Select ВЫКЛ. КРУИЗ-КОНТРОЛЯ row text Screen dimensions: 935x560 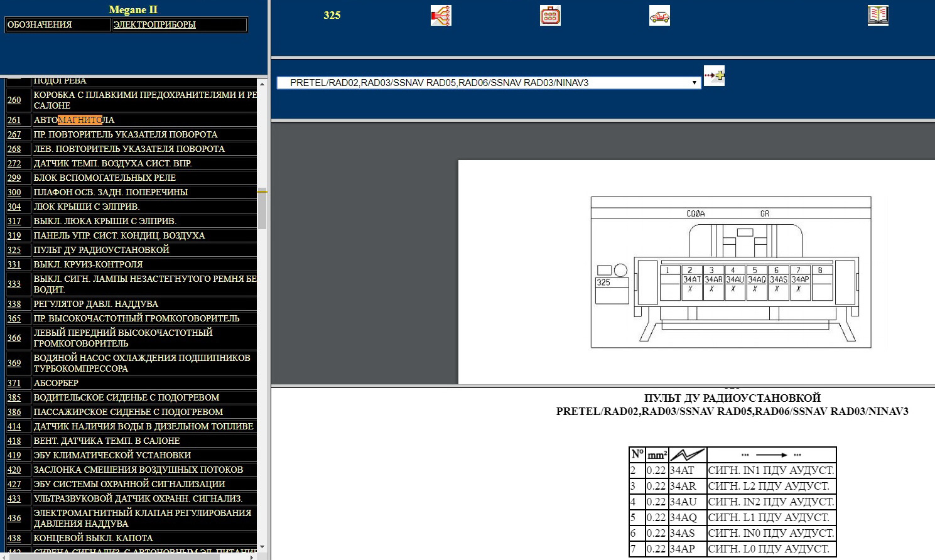88,264
